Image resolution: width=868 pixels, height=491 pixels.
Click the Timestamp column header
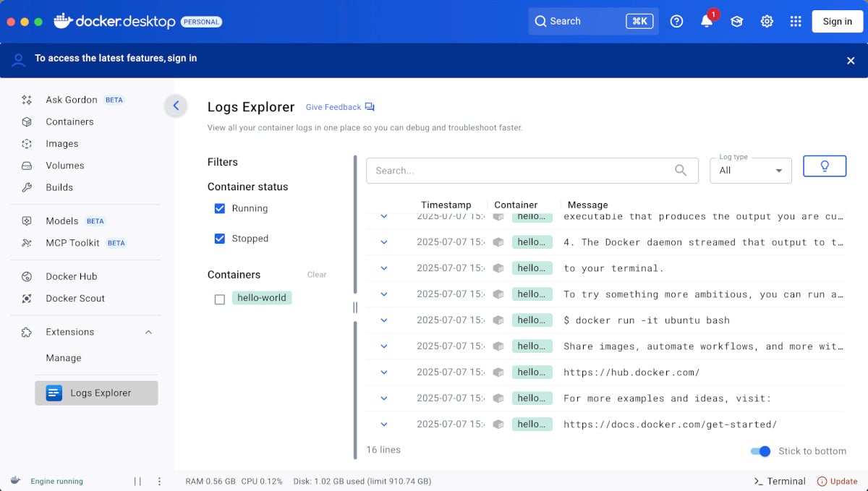(446, 205)
